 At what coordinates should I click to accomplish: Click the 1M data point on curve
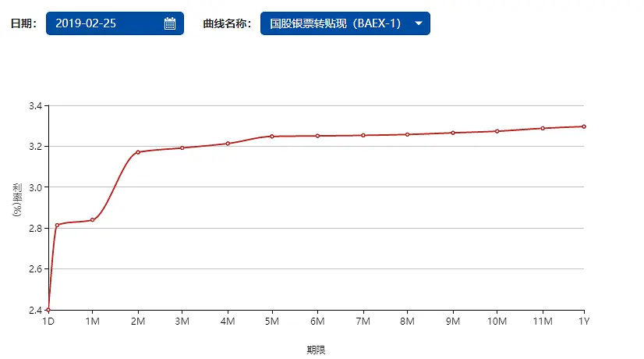(x=93, y=220)
